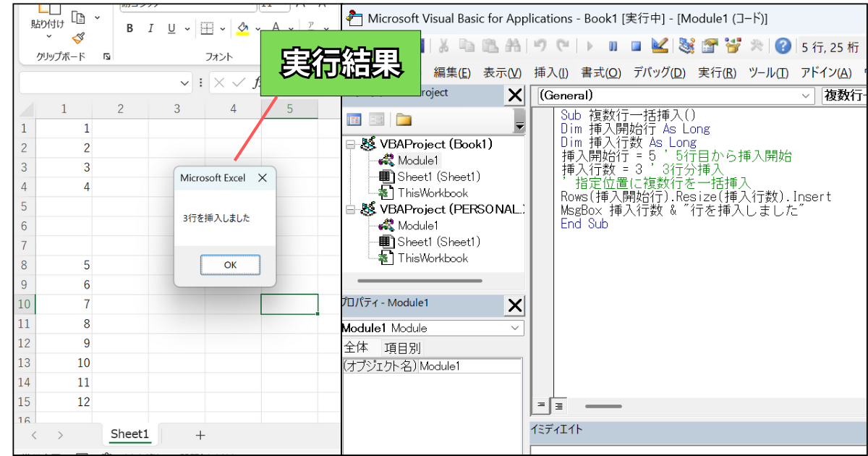Open the Copy options dropdown arrow

point(97,17)
